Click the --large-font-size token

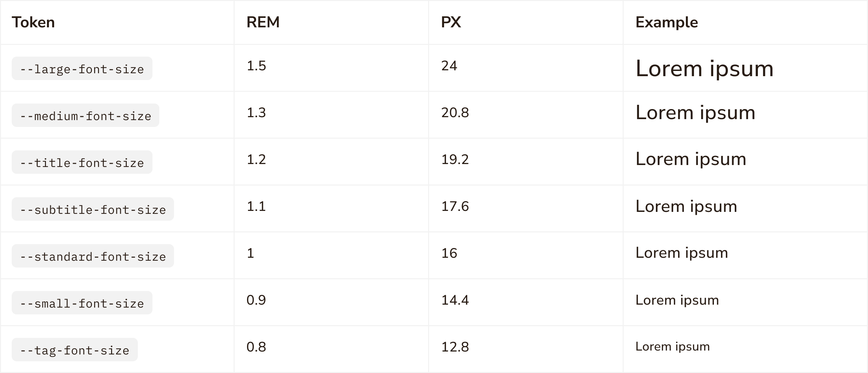(x=82, y=69)
